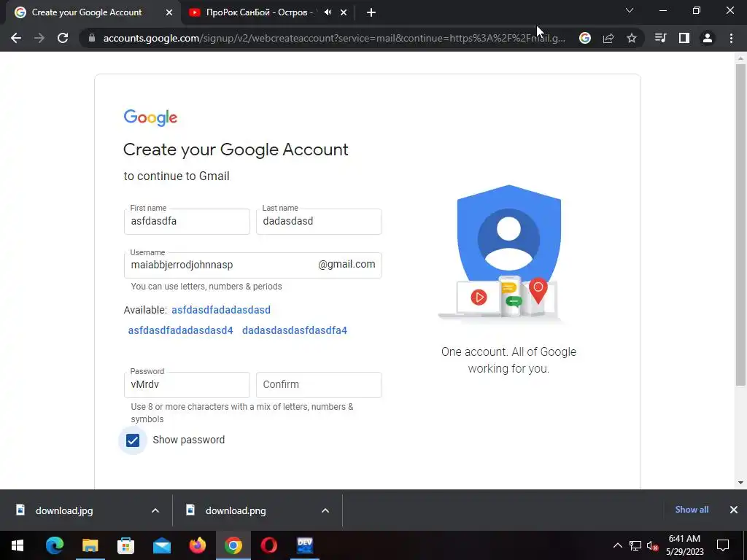Open the DEV app in the taskbar
This screenshot has width=747, height=560.
tap(305, 545)
